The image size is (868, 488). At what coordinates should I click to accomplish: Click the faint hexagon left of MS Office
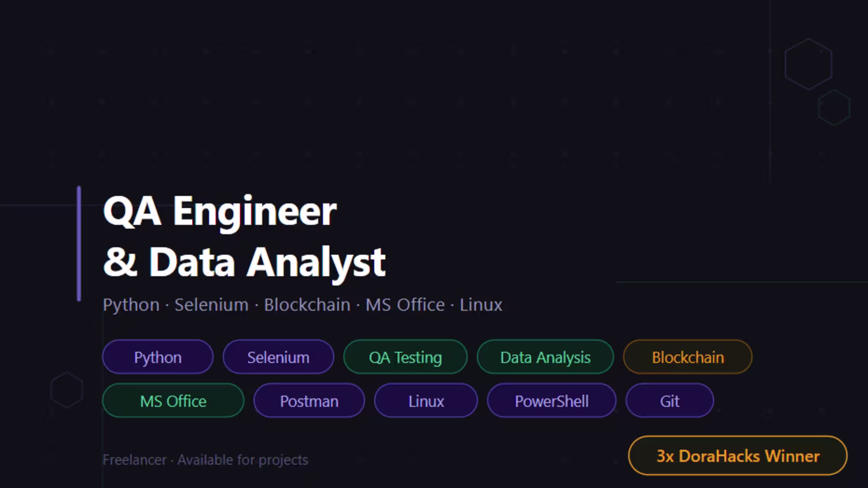(67, 390)
